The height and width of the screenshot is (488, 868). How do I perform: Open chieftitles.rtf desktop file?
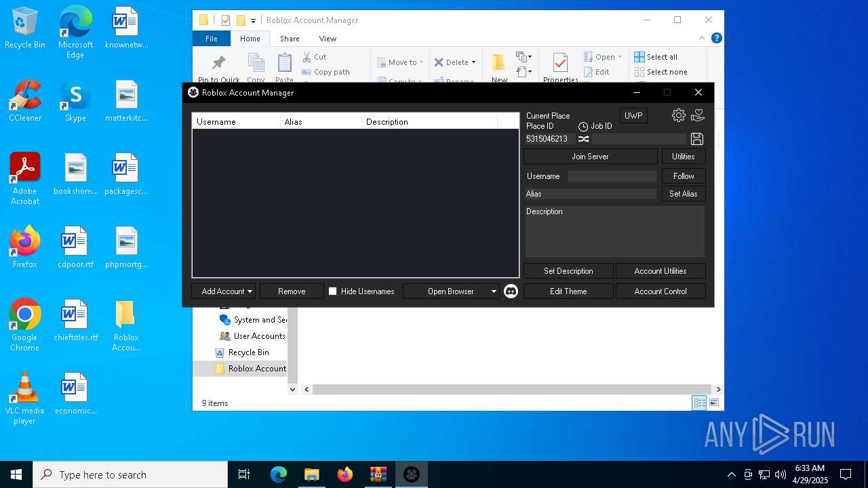75,321
